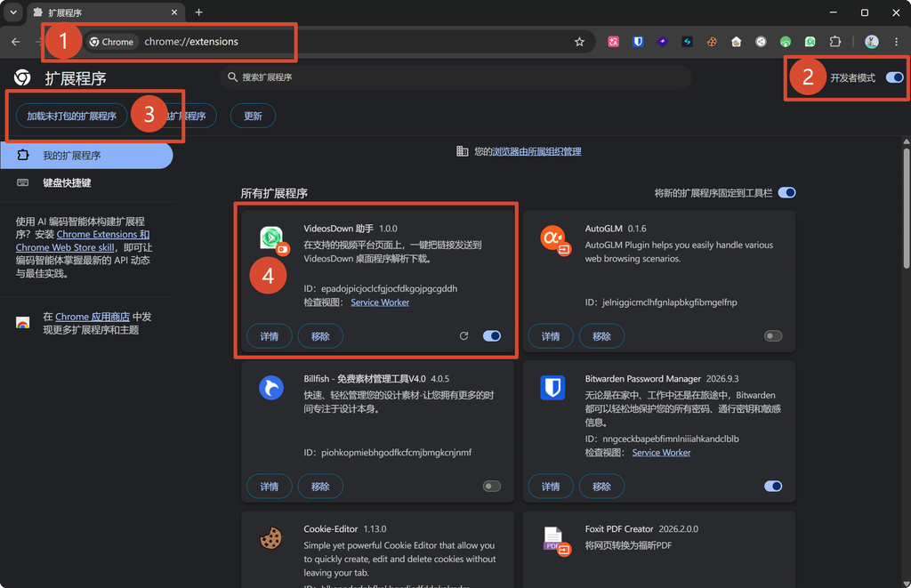Click the house extension icon in toolbar
Image resolution: width=911 pixels, height=588 pixels.
tap(736, 42)
